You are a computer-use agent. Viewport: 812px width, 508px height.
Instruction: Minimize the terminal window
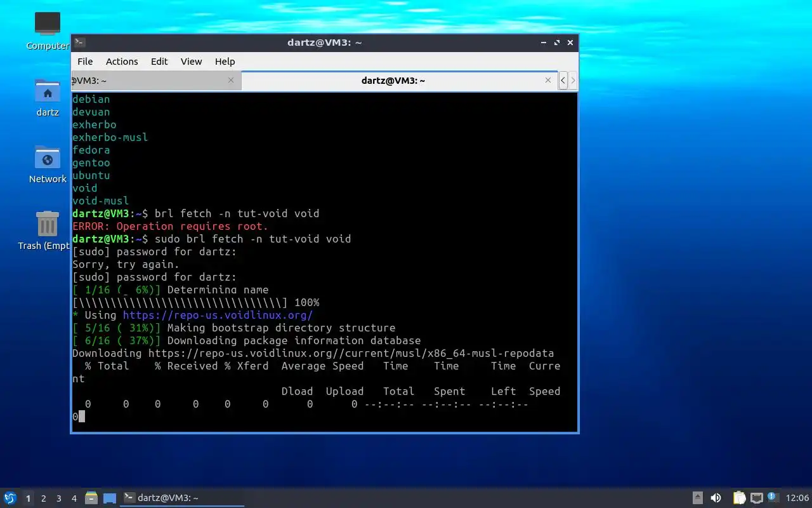543,43
